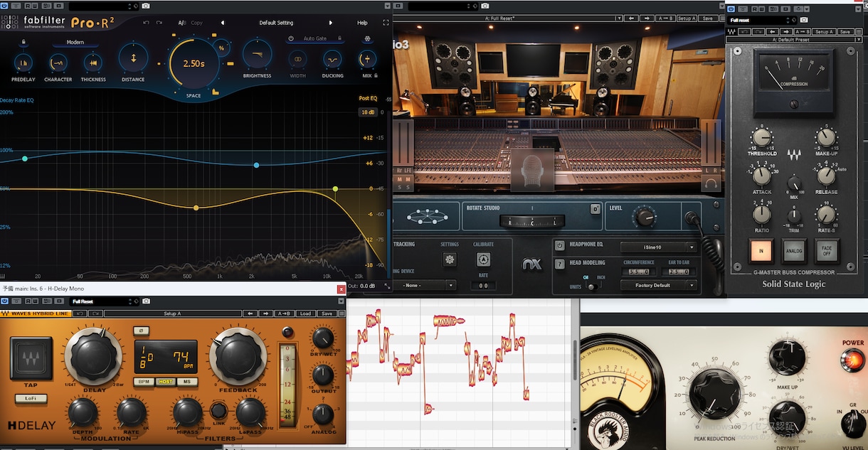The image size is (868, 450).
Task: Open the Help menu in Pro-R 2
Action: pyautogui.click(x=362, y=23)
